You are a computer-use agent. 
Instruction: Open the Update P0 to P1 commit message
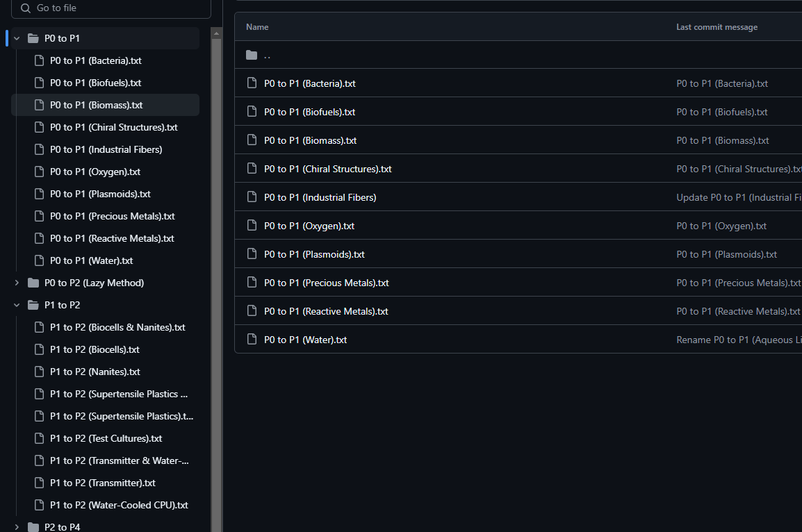coord(738,197)
